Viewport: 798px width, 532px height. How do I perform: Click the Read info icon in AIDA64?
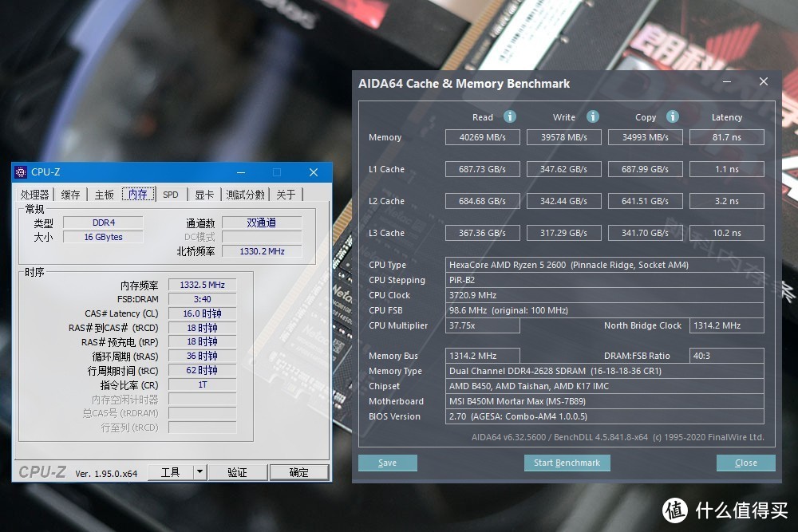(x=509, y=116)
